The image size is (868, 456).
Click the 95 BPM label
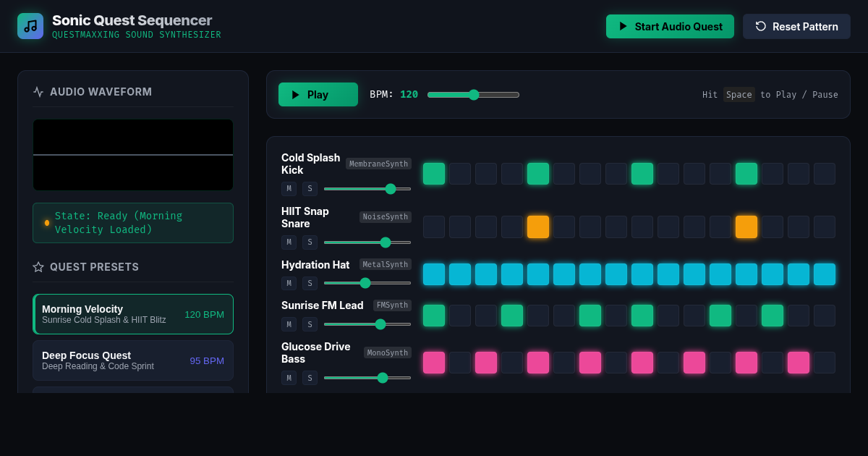(207, 360)
